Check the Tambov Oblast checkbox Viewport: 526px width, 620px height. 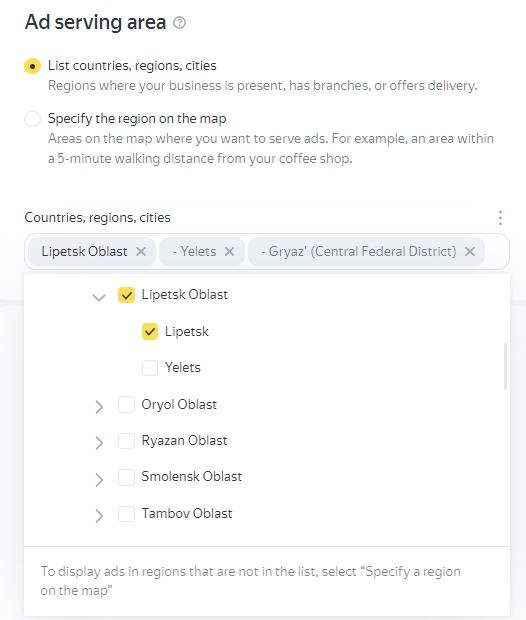(x=127, y=514)
